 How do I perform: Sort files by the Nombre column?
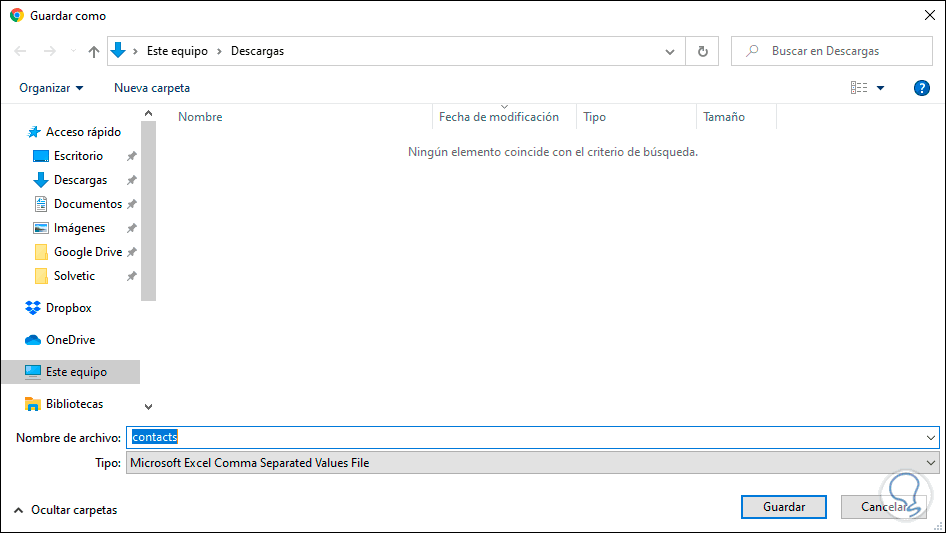[x=200, y=117]
